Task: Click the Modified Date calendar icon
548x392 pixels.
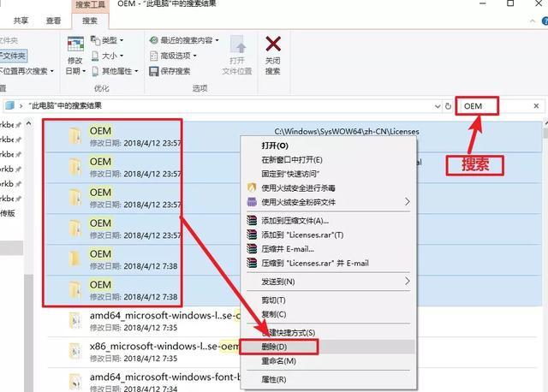Action: [x=75, y=45]
